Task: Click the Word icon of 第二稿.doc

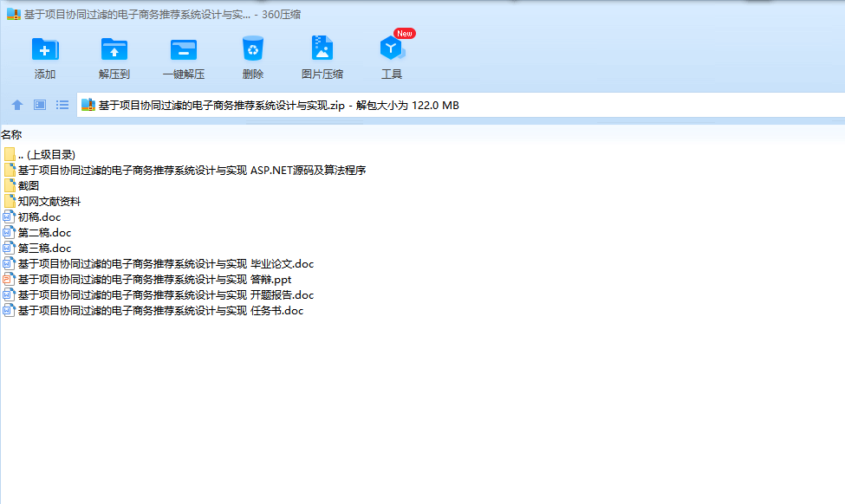Action: pos(9,233)
